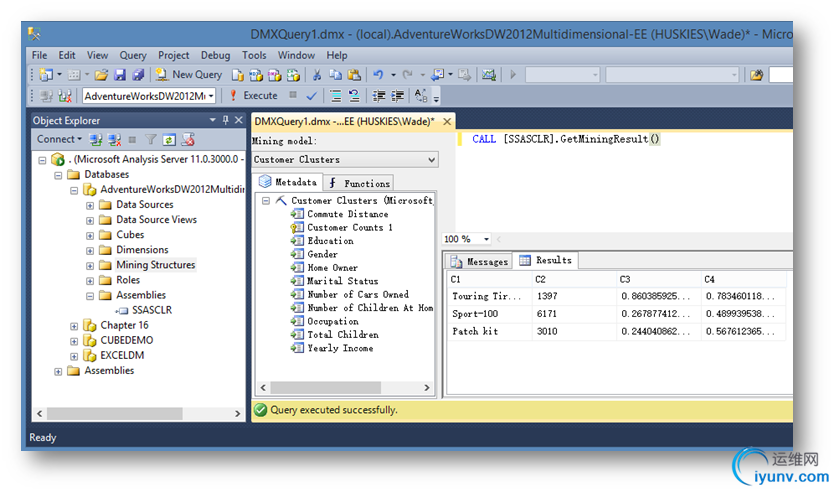Click Object Explorer Refresh icon

click(x=169, y=139)
